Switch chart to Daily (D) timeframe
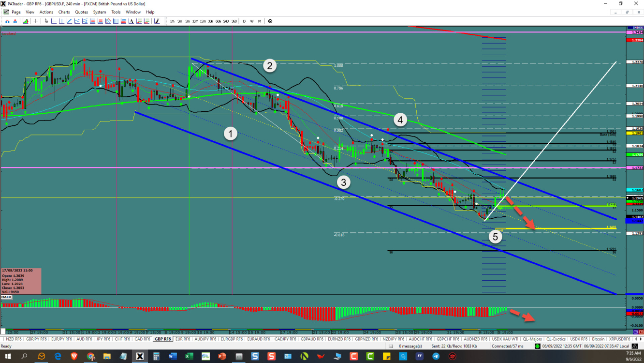Screen dimensions: 644x363 click(244, 21)
